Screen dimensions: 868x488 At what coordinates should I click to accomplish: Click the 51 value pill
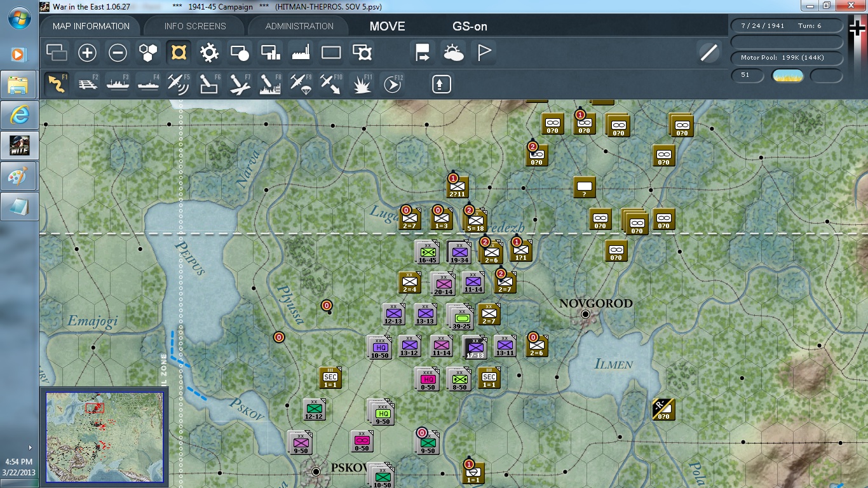747,76
